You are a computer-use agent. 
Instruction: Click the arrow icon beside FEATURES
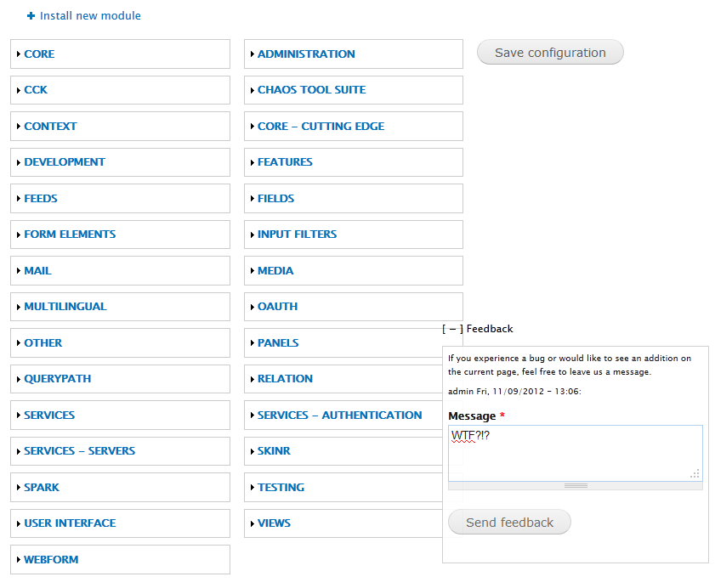tap(253, 162)
